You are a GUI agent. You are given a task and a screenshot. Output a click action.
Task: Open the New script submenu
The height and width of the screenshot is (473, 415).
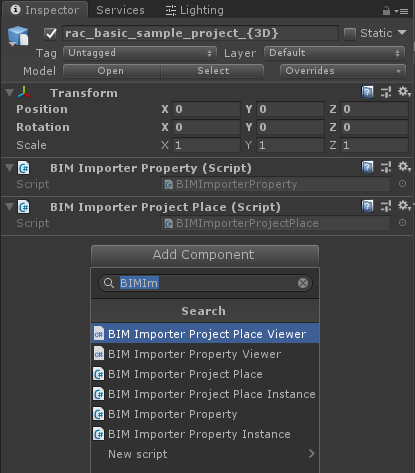205,454
